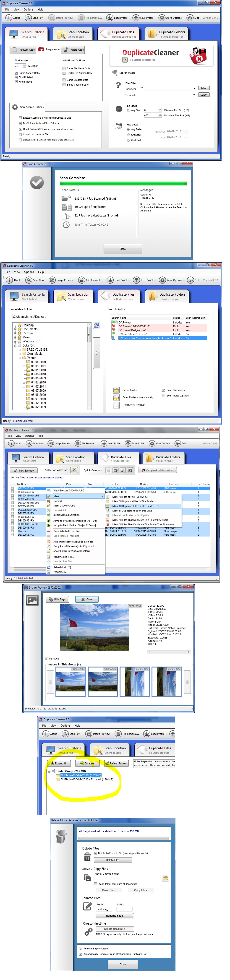Click the Create Hardlinks button
The height and width of the screenshot is (980, 230).
[115, 929]
